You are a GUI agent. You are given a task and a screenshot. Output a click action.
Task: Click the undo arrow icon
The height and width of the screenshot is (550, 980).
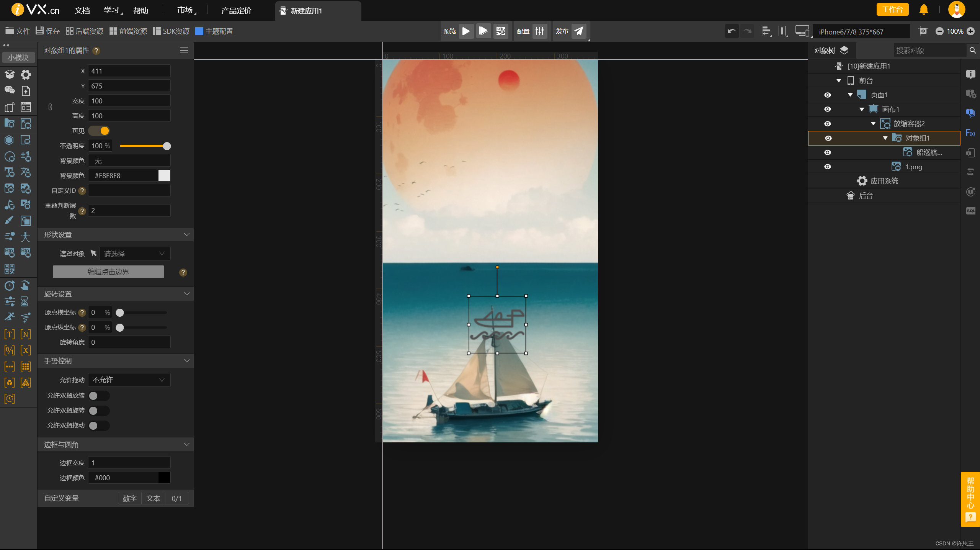coord(732,31)
